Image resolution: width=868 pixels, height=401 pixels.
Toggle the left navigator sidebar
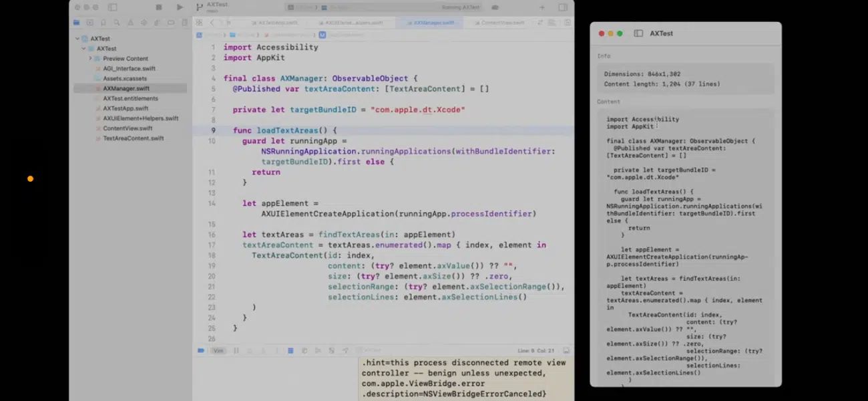pos(113,7)
